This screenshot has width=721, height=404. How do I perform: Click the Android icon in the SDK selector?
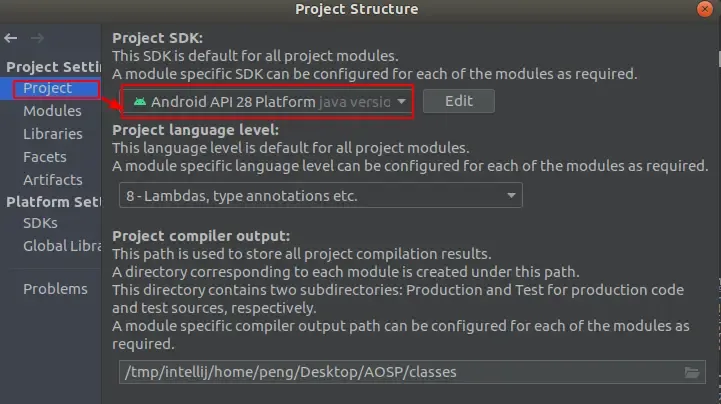coord(139,102)
